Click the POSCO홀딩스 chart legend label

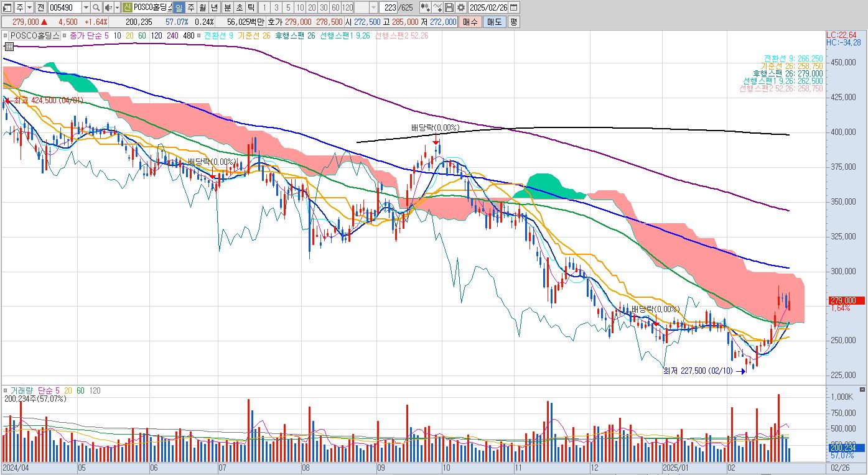[35, 35]
